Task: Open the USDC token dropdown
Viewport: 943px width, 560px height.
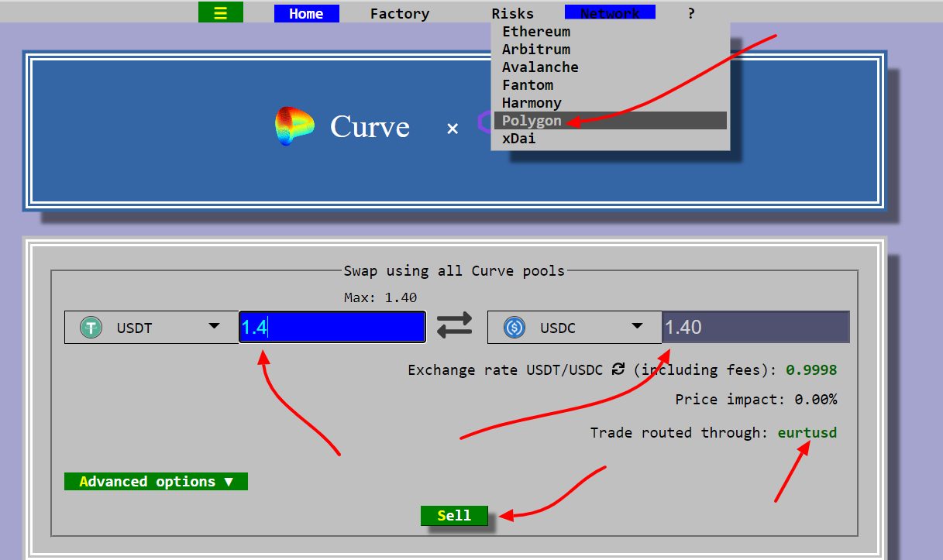Action: (x=575, y=328)
